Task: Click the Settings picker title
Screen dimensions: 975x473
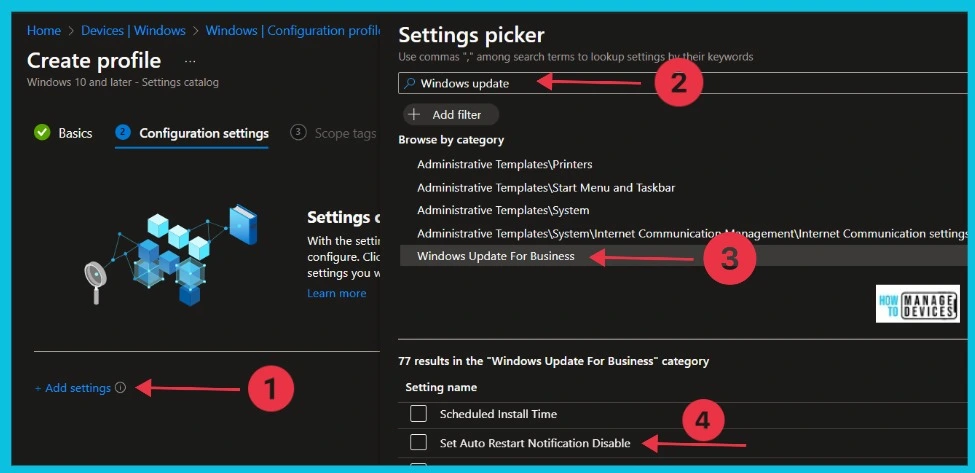Action: coord(471,35)
